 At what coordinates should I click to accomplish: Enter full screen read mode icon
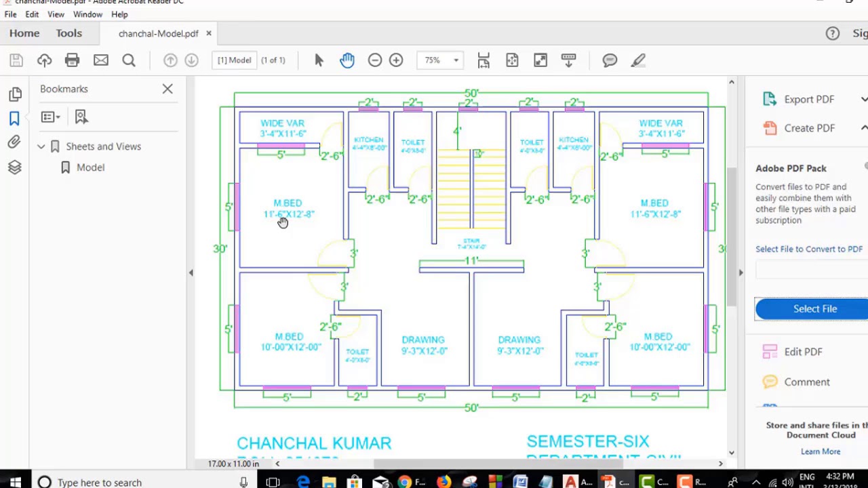540,60
